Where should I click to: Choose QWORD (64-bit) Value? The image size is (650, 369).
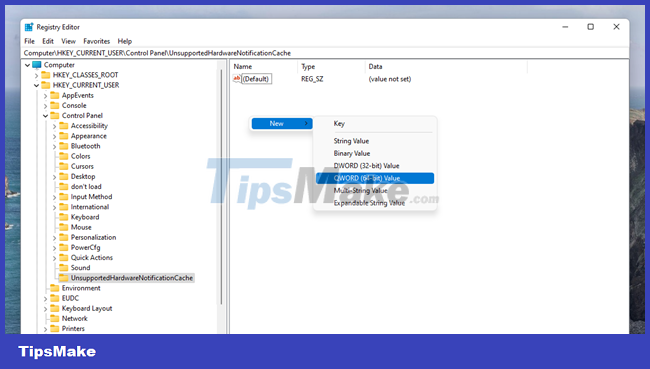point(375,178)
